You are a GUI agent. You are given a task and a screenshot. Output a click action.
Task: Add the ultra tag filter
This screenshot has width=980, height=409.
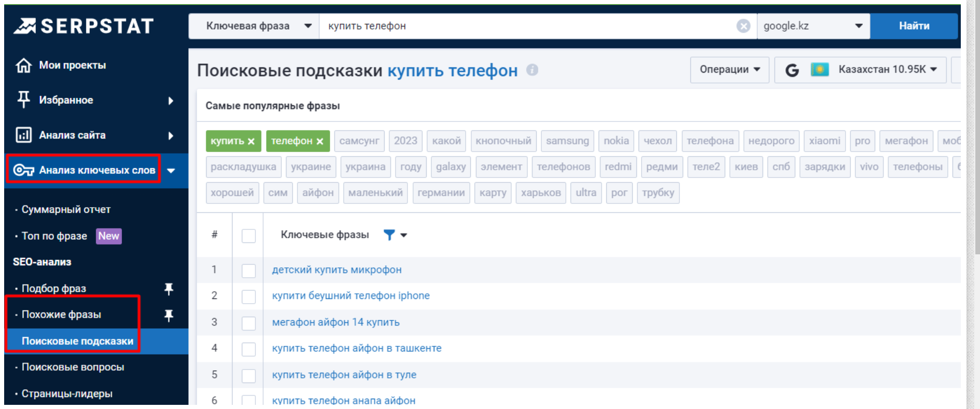586,193
